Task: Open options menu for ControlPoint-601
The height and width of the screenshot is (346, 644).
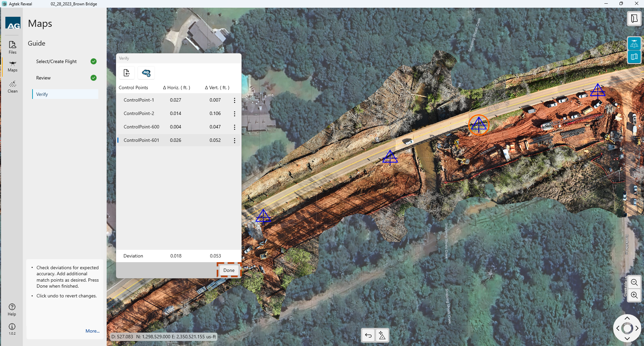Action: coord(234,140)
